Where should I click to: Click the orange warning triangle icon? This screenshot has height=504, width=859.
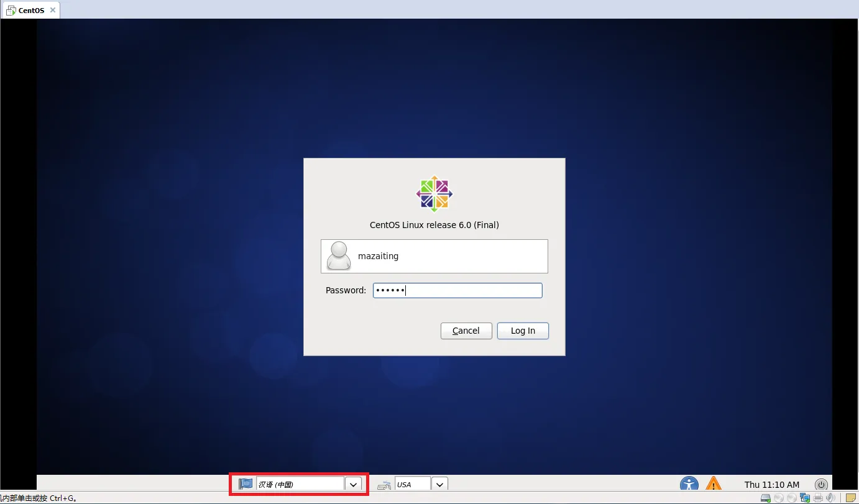tap(714, 483)
